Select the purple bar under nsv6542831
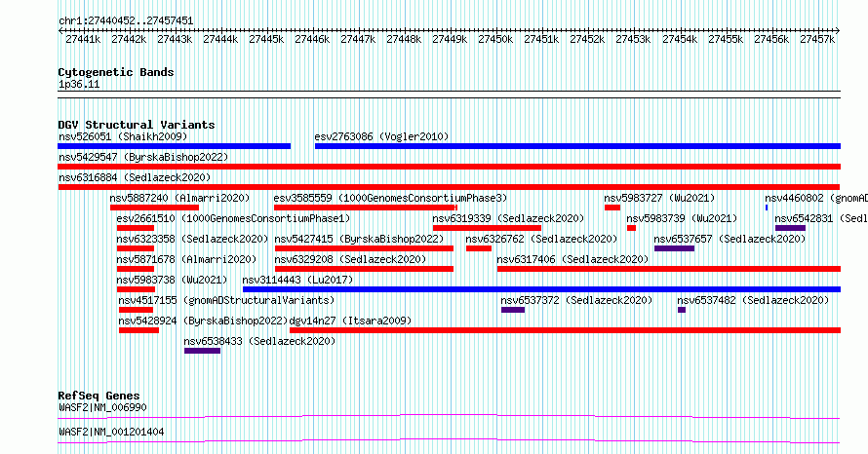This screenshot has height=454, width=868. (790, 228)
